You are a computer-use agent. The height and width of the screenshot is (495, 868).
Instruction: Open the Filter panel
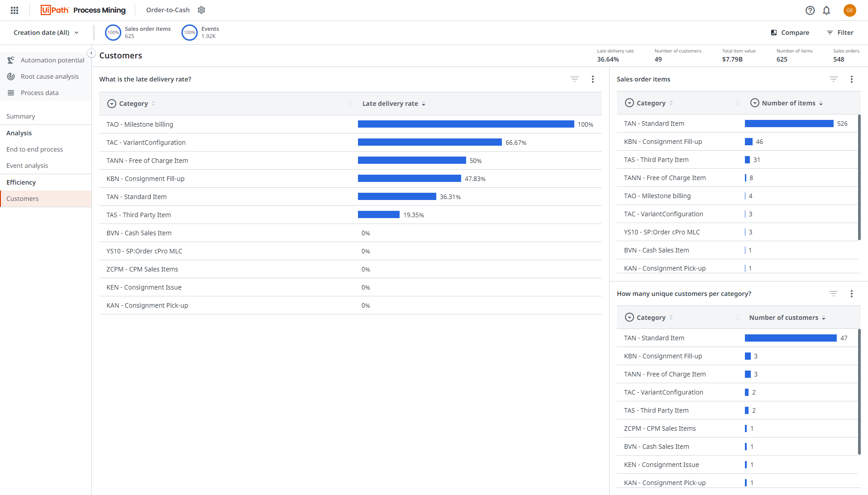click(840, 32)
